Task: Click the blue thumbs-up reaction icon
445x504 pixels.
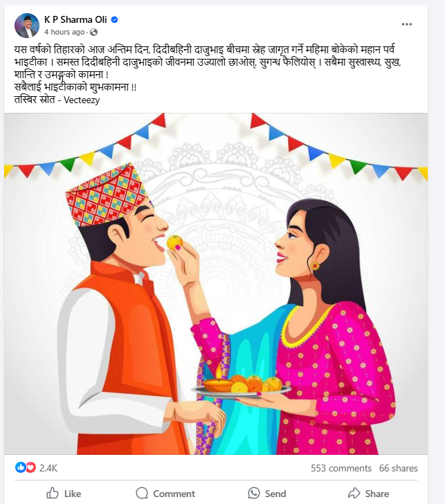Action: pos(20,467)
